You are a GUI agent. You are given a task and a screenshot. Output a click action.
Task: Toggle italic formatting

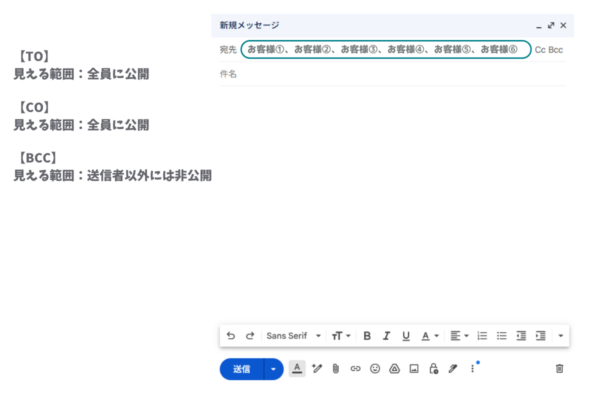[386, 336]
